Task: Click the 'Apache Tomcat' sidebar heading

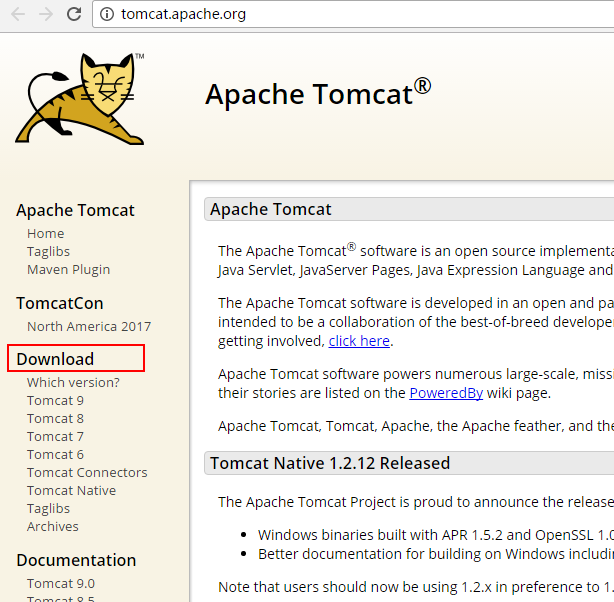Action: (75, 210)
